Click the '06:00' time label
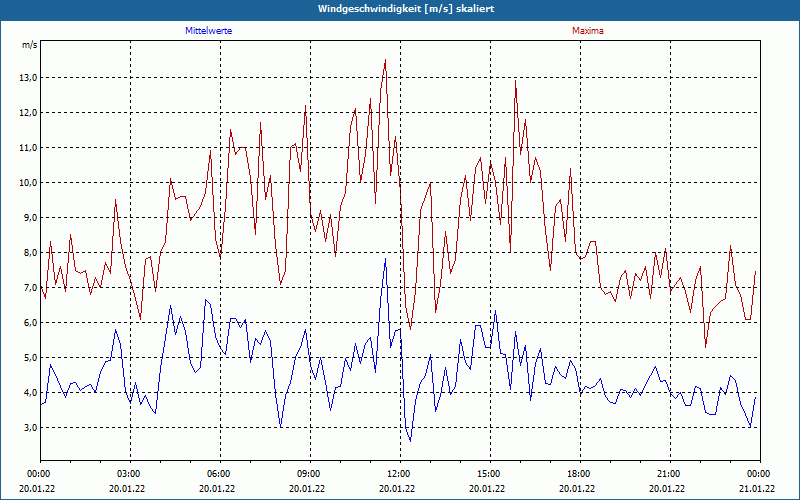 (220, 474)
